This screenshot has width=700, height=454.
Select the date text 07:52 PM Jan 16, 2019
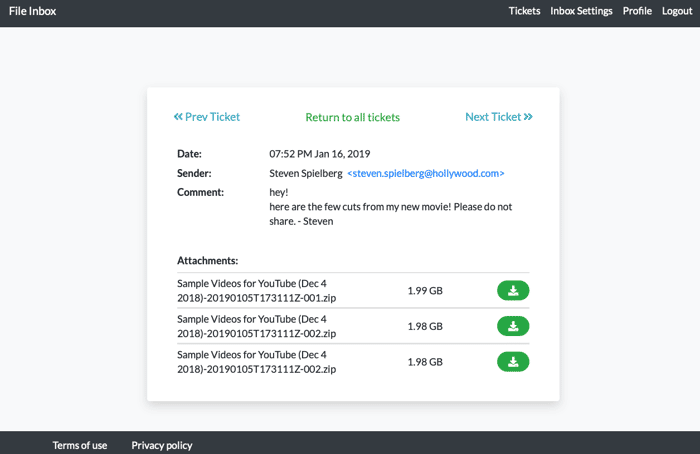[x=320, y=154]
